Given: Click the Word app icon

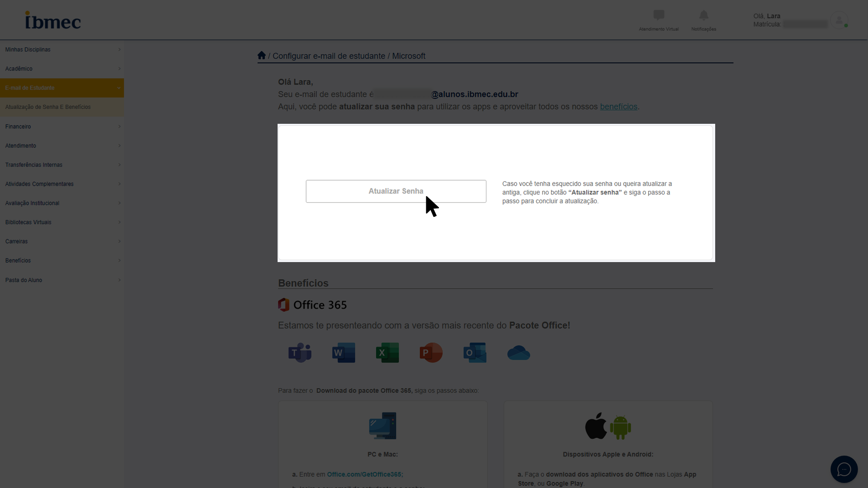Looking at the screenshot, I should point(344,353).
